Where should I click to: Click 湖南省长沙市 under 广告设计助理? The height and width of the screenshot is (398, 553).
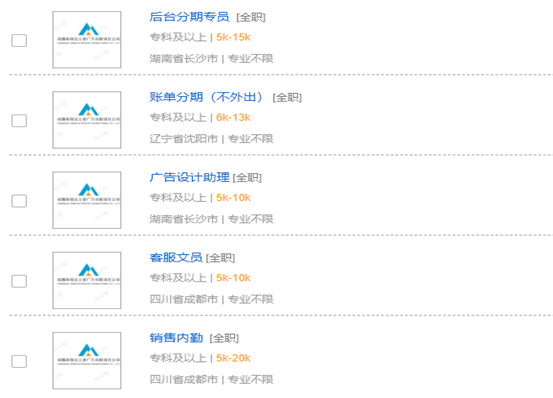pos(184,219)
